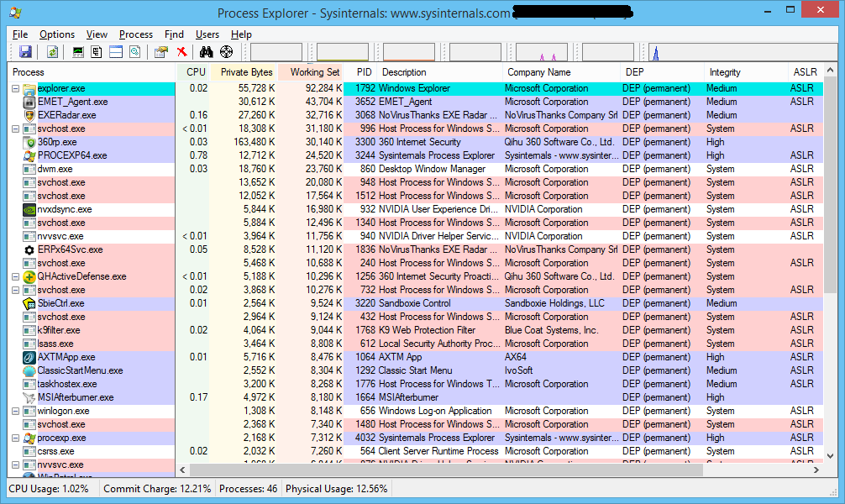
Task: Click the CPU usage mini graph in toolbar
Action: click(276, 52)
